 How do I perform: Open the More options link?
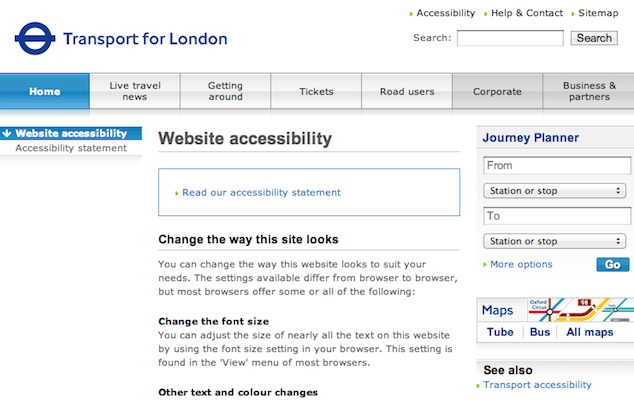tap(521, 264)
